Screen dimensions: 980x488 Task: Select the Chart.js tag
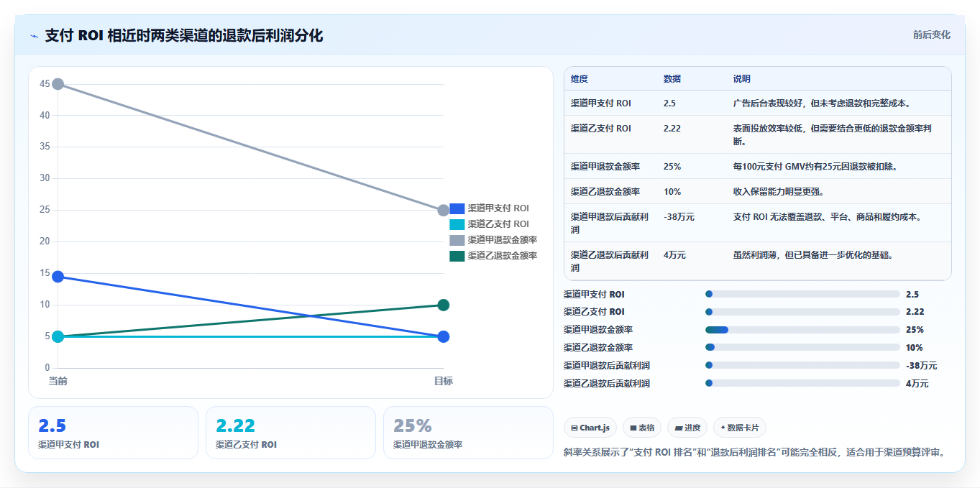tap(590, 428)
